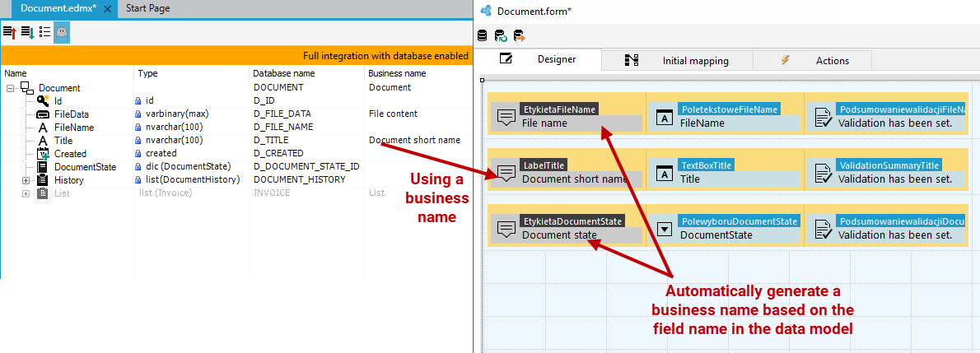Click the list view icon in edmx toolbar
Screen dimensions: 980x353
(44, 32)
